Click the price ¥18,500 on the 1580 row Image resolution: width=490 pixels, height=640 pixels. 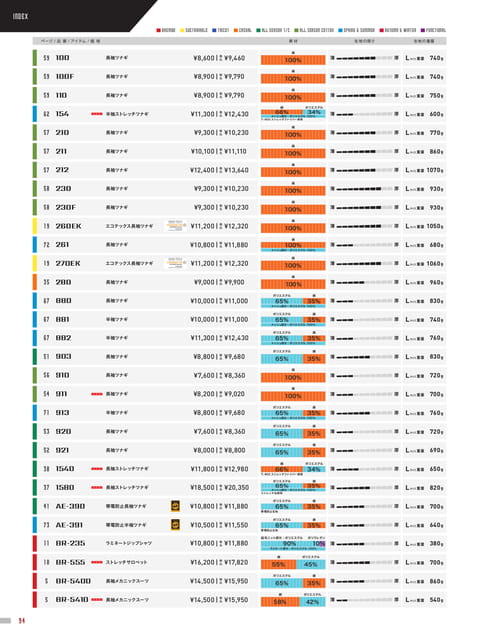coord(203,488)
